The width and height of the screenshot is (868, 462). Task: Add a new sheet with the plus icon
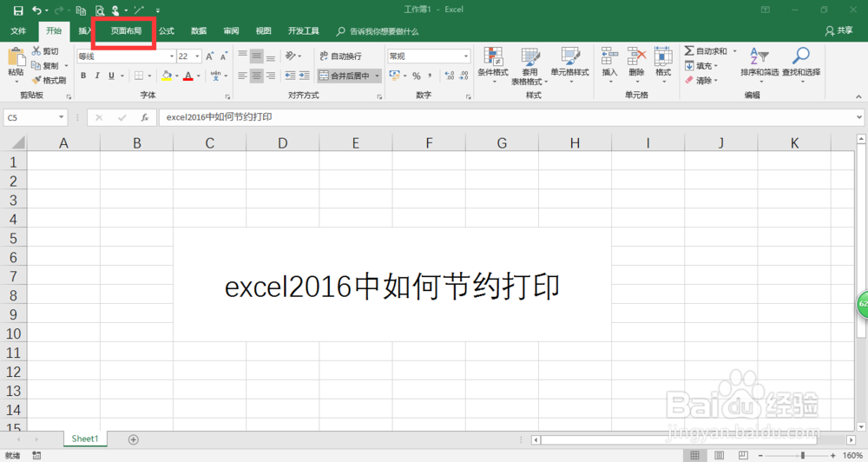(134, 439)
